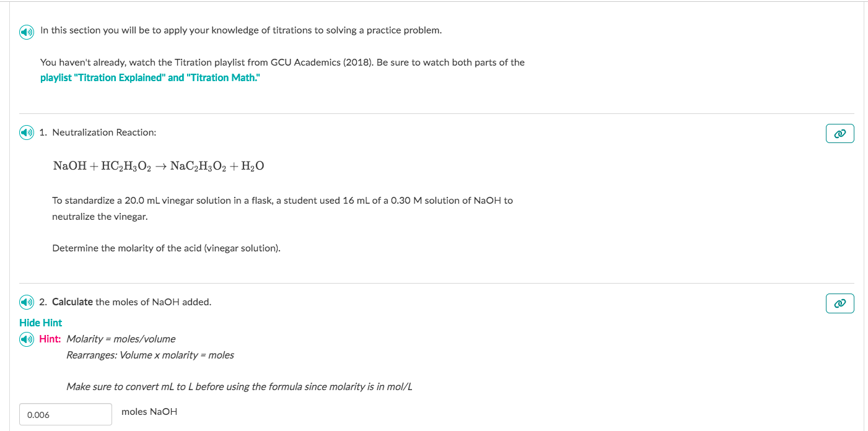The width and height of the screenshot is (868, 431).
Task: Click the Neutralization Reaction heading
Action: click(104, 133)
